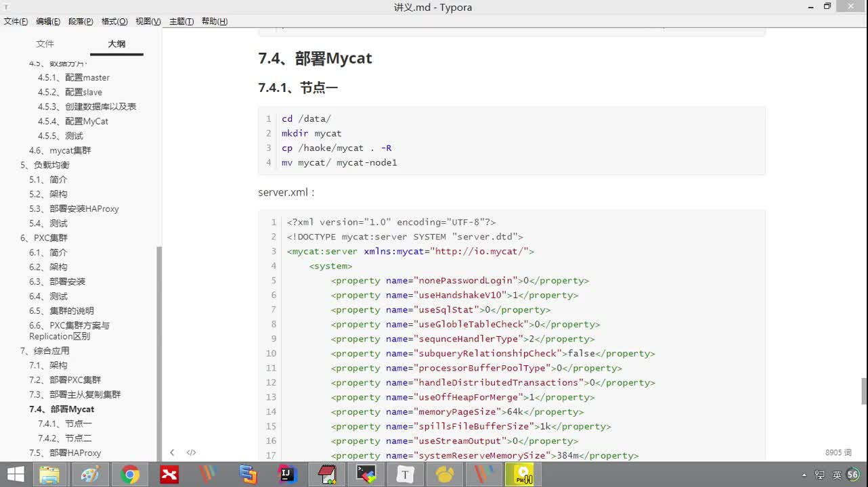Show hidden system tray icons
The width and height of the screenshot is (868, 487).
pyautogui.click(x=804, y=476)
